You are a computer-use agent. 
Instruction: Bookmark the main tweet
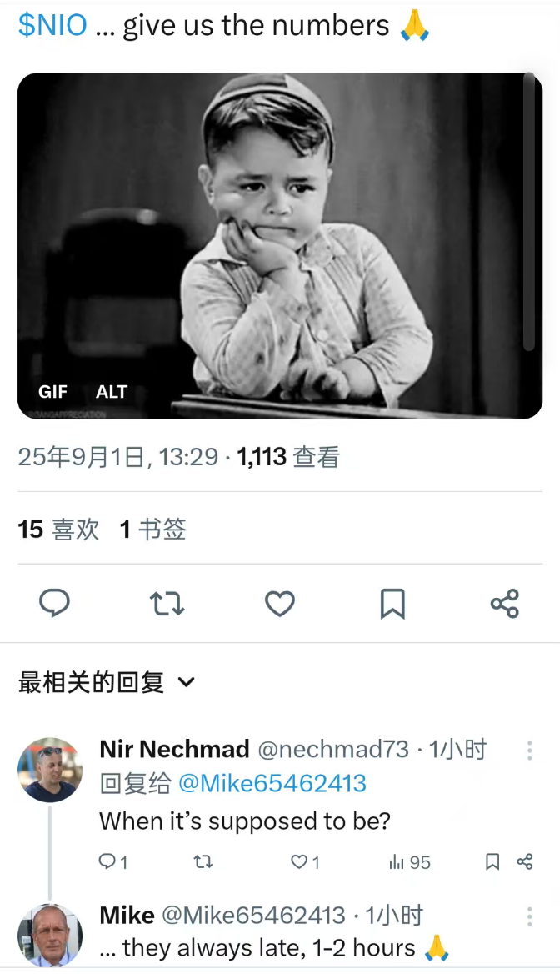392,603
